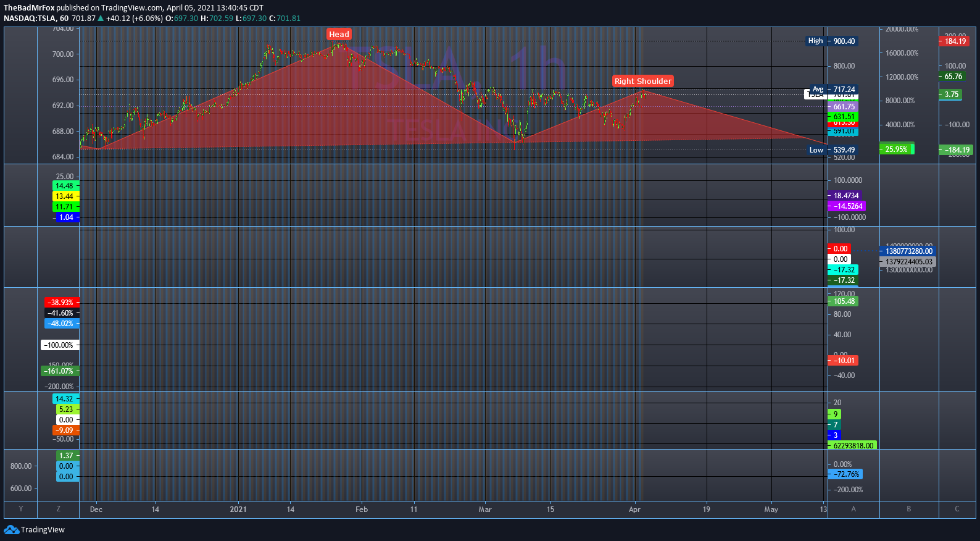The width and height of the screenshot is (980, 541).
Task: Click the cyan -17.32 value tag
Action: pos(843,270)
